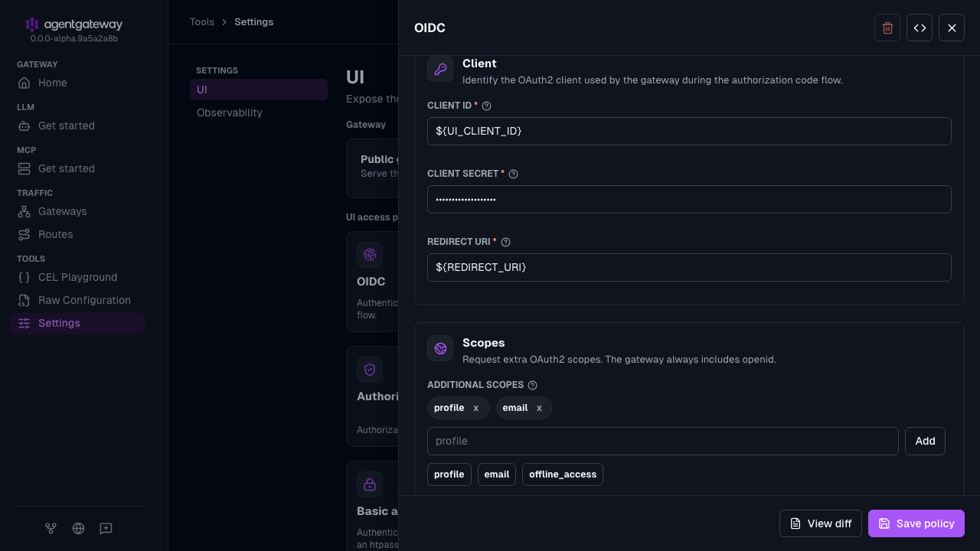Go to Routes page
This screenshot has height=551, width=980.
click(78, 234)
